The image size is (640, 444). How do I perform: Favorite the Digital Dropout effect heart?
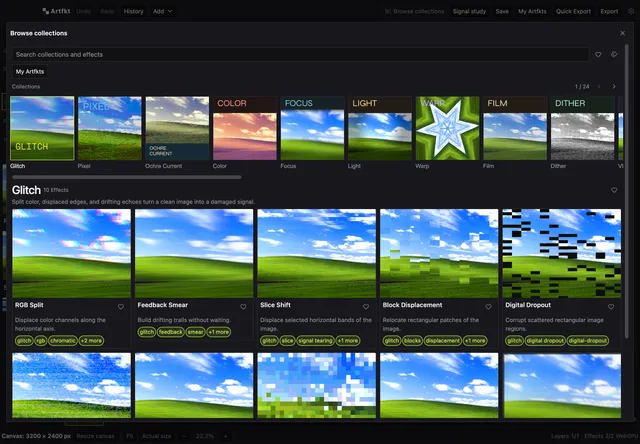click(x=611, y=307)
